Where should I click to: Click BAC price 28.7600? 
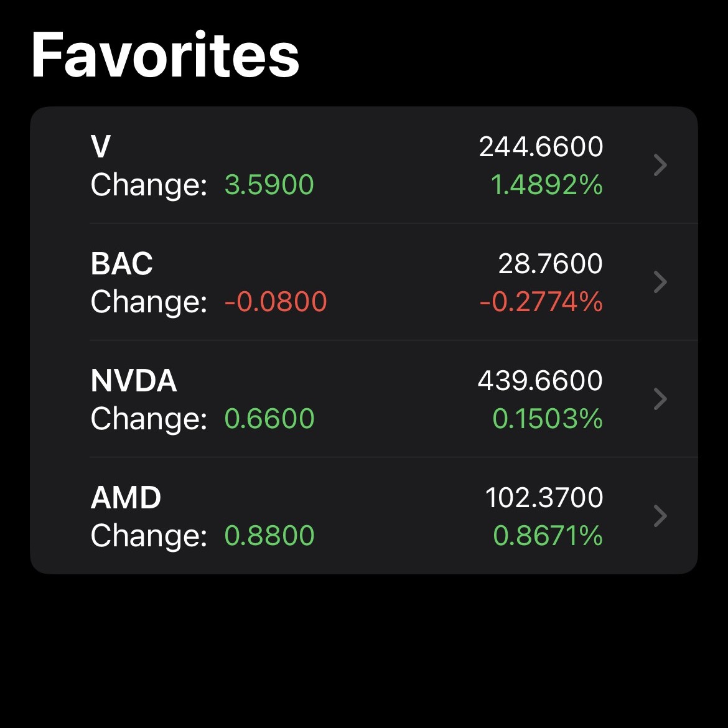click(550, 264)
